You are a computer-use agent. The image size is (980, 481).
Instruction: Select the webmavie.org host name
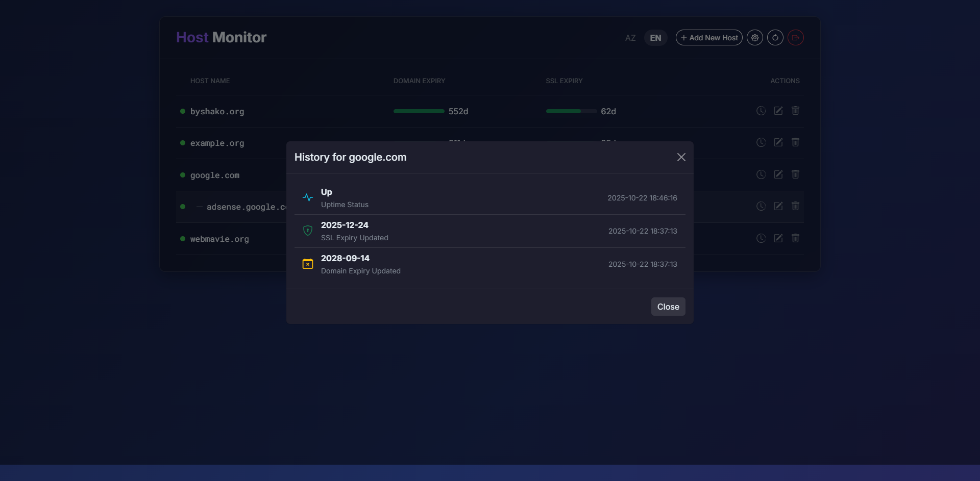tap(219, 239)
